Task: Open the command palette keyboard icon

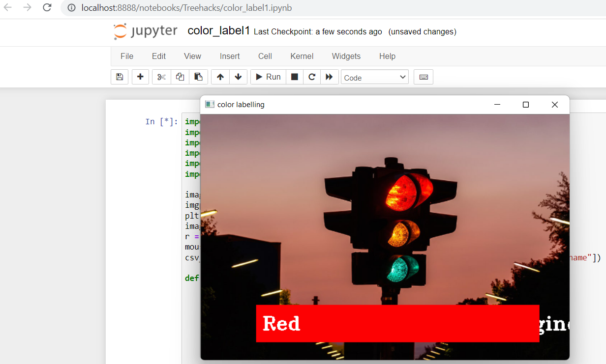Action: tap(423, 77)
